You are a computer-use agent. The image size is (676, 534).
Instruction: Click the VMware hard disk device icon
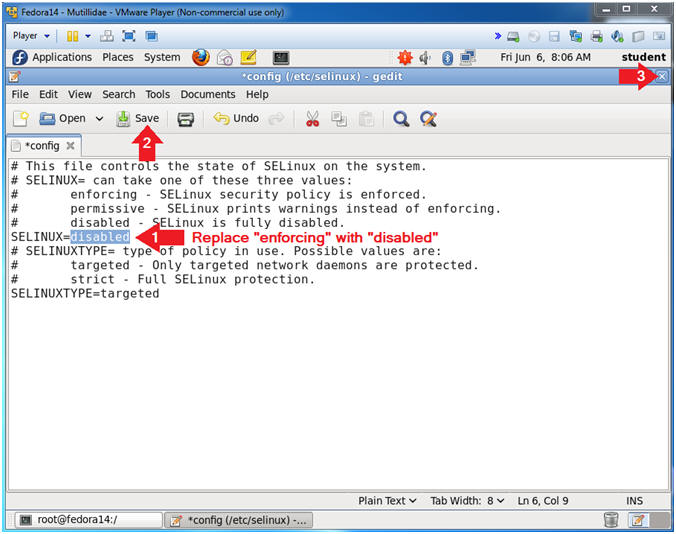(x=513, y=37)
